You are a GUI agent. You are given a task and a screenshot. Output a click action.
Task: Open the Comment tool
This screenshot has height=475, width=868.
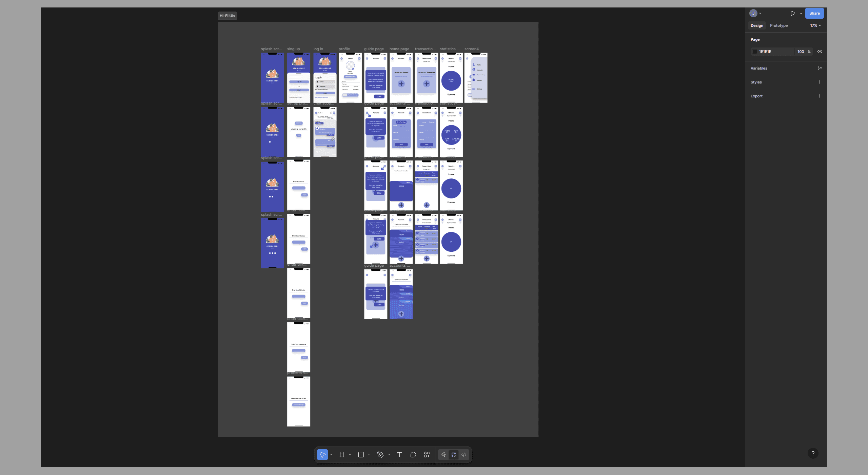pos(413,455)
